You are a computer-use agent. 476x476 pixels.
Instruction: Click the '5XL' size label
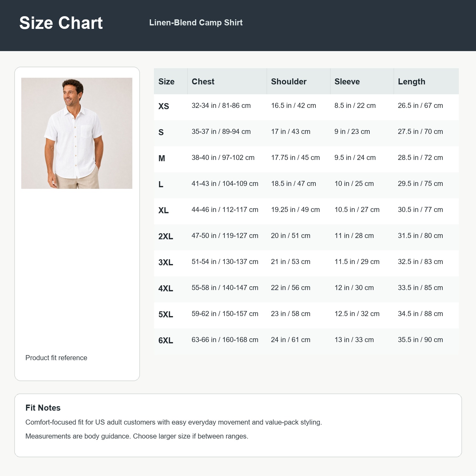166,314
